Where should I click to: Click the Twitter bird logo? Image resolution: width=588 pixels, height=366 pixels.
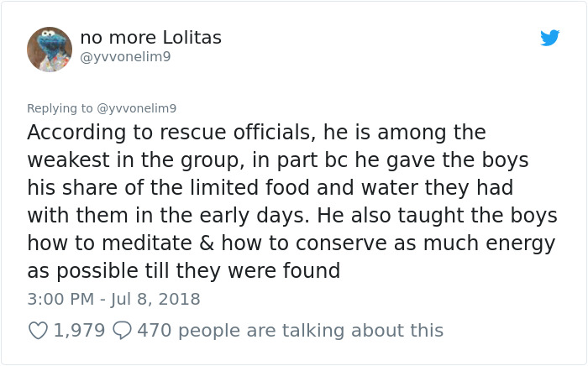(549, 38)
